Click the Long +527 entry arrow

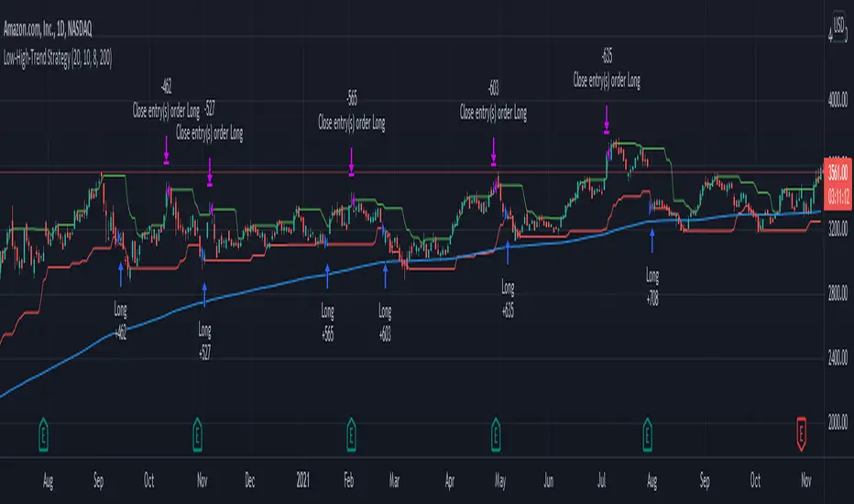pyautogui.click(x=204, y=294)
